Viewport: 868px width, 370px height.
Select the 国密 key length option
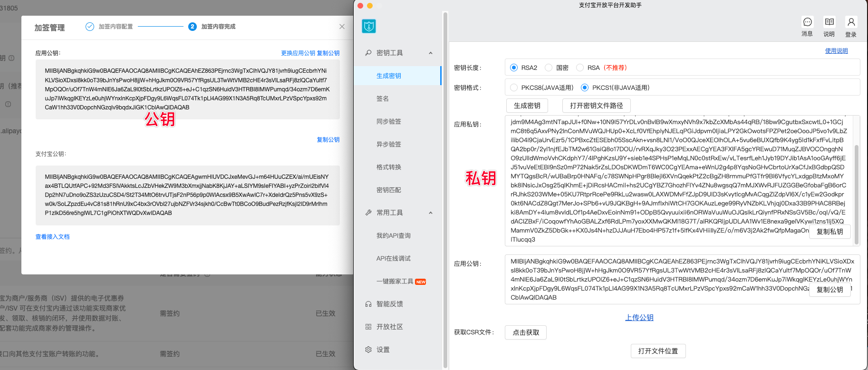click(x=549, y=68)
